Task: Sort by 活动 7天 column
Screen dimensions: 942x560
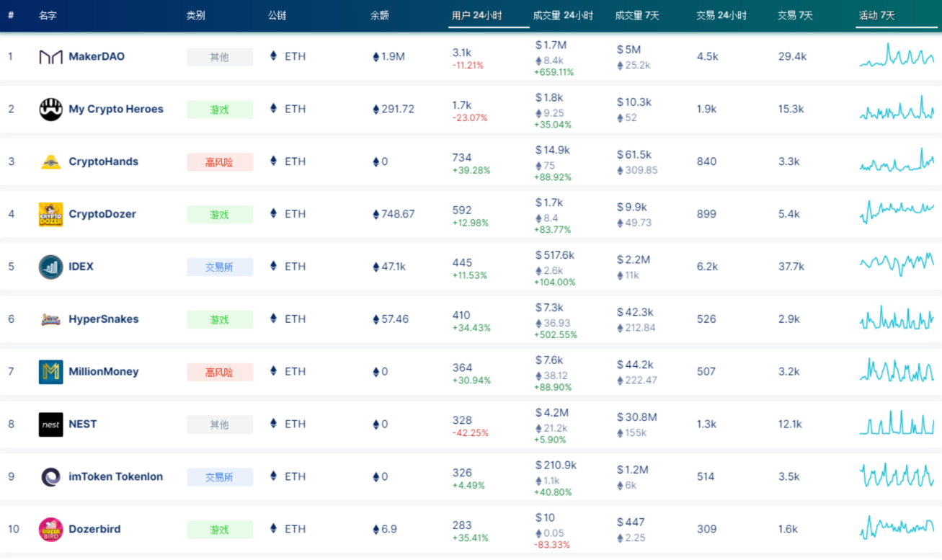Action: point(877,15)
